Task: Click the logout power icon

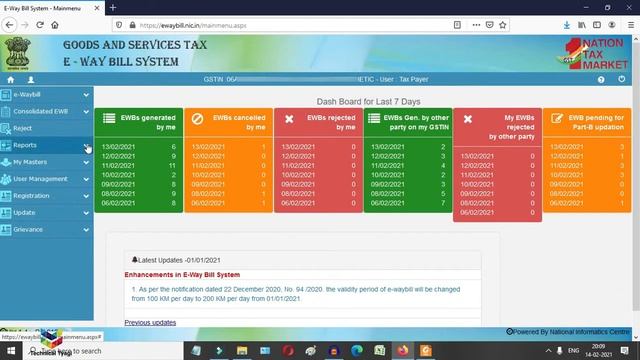Action: pos(621,79)
